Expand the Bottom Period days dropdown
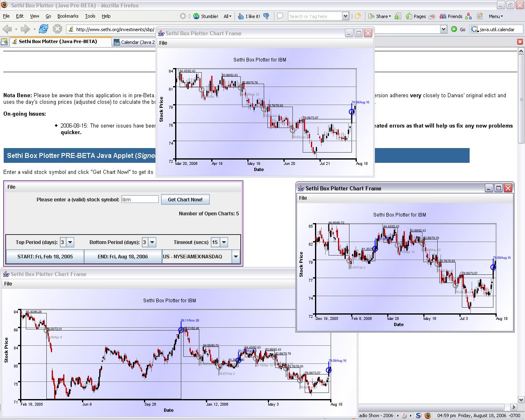This screenshot has height=420, width=525. pos(152,242)
